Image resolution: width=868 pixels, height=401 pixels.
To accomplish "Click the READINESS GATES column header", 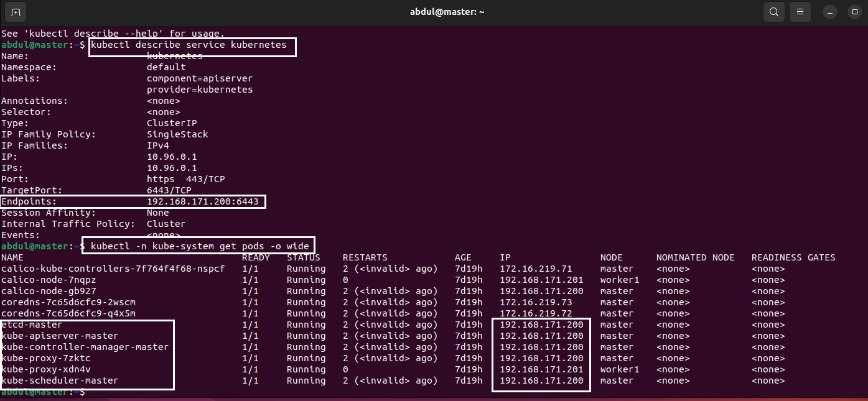I will click(793, 257).
